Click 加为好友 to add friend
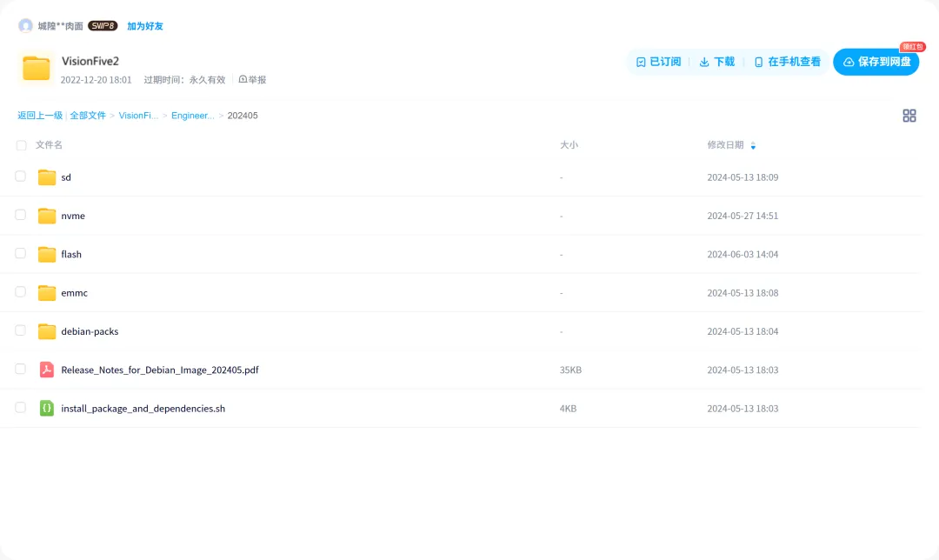The image size is (939, 560). click(145, 26)
